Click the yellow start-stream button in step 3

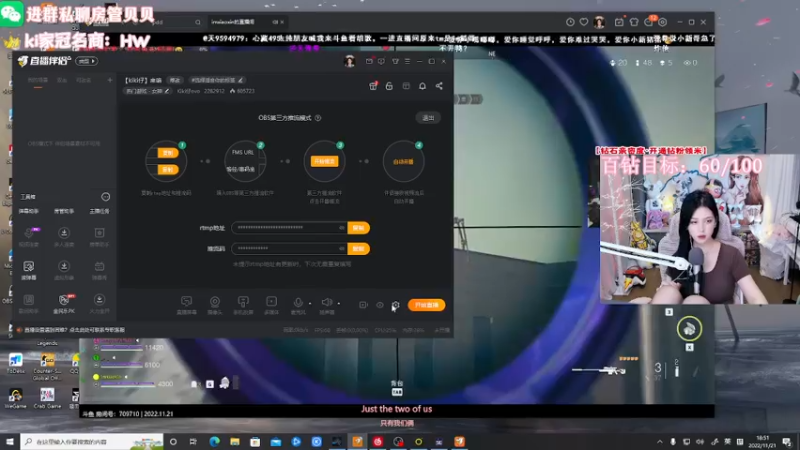(324, 161)
